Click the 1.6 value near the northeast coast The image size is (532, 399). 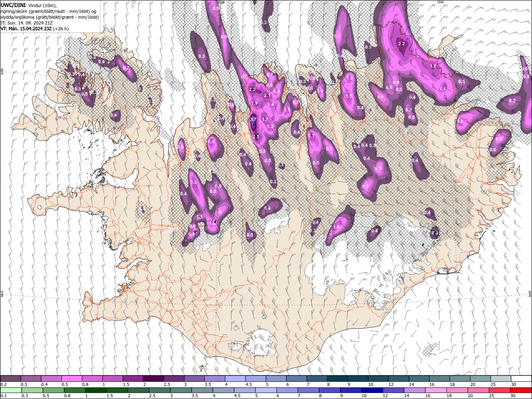coord(433,66)
